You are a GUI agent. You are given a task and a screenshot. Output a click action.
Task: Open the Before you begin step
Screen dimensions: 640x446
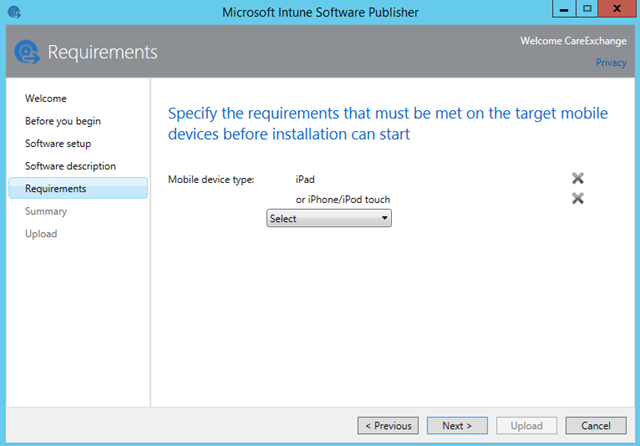(63, 121)
